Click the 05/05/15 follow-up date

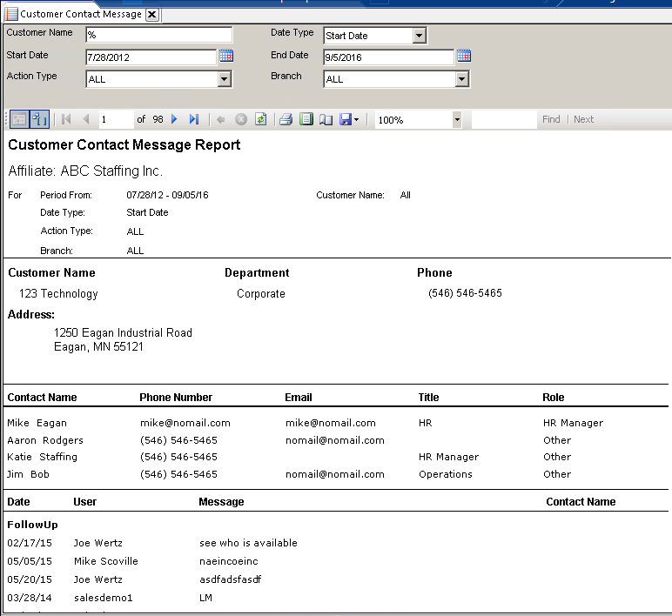[x=30, y=561]
